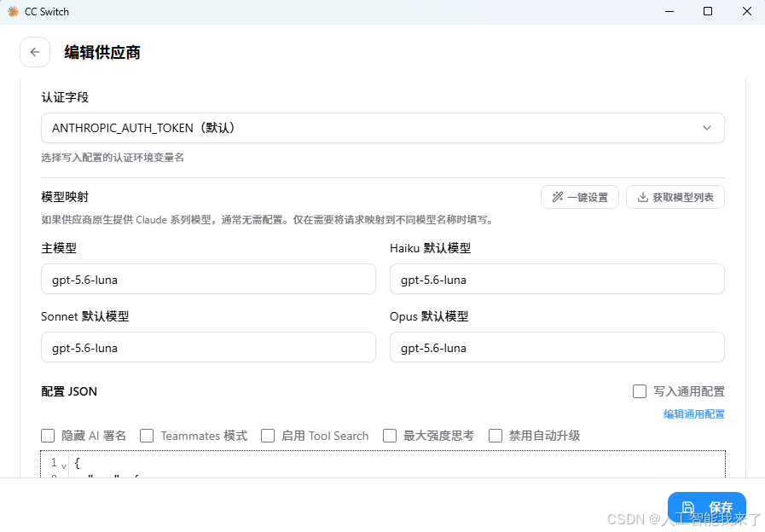Image resolution: width=765 pixels, height=532 pixels.
Task: Click the CC Switch app logo icon
Action: [13, 11]
